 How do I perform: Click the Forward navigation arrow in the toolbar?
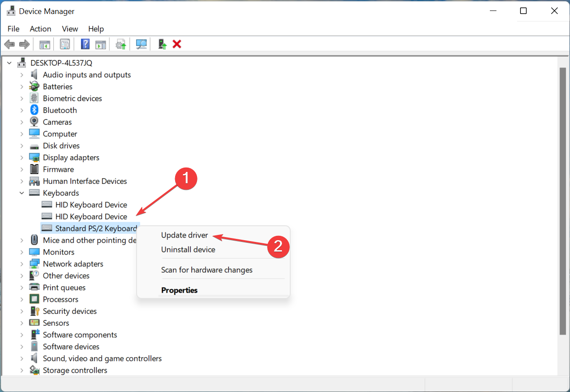point(24,44)
